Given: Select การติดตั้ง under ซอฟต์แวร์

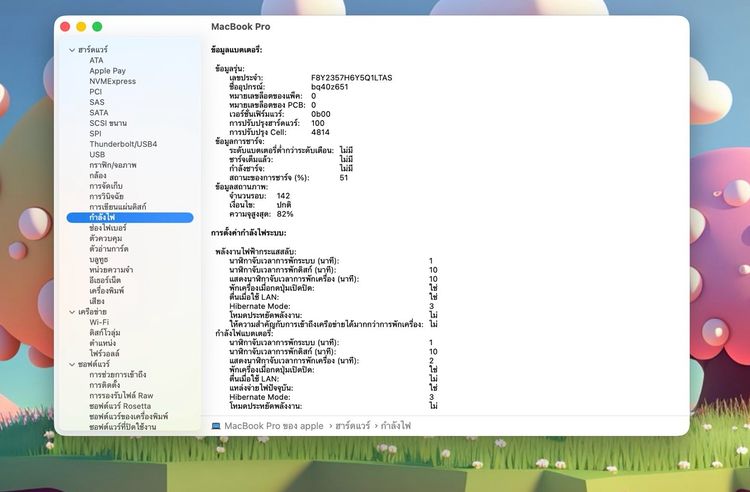Looking at the screenshot, I should coord(105,385).
